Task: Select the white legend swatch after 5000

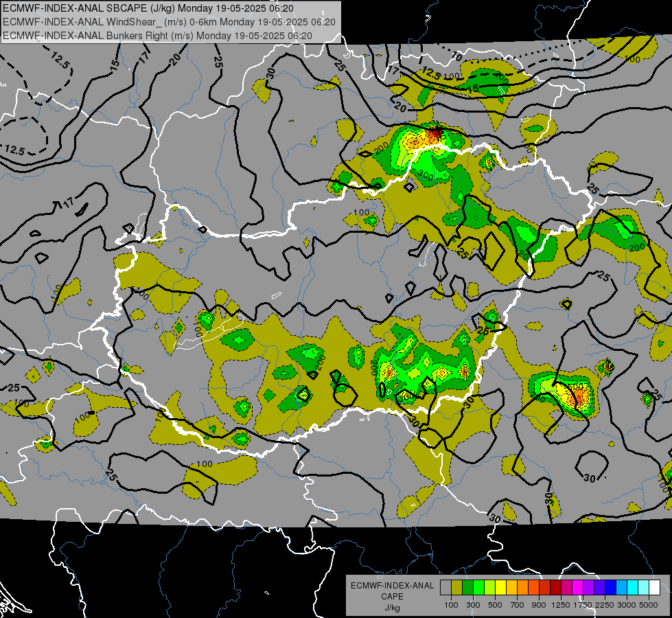Action: [x=655, y=588]
